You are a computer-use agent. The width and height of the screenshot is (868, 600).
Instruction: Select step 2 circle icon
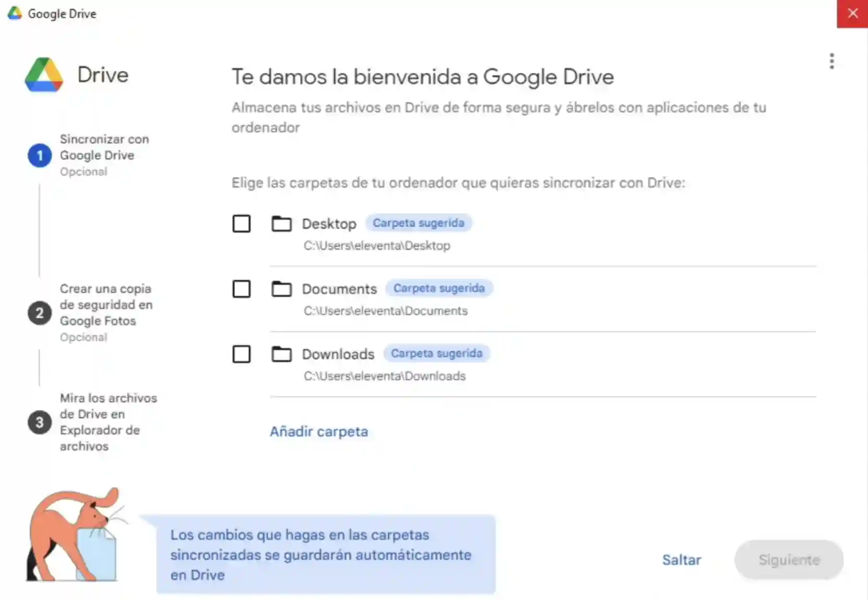(x=40, y=313)
